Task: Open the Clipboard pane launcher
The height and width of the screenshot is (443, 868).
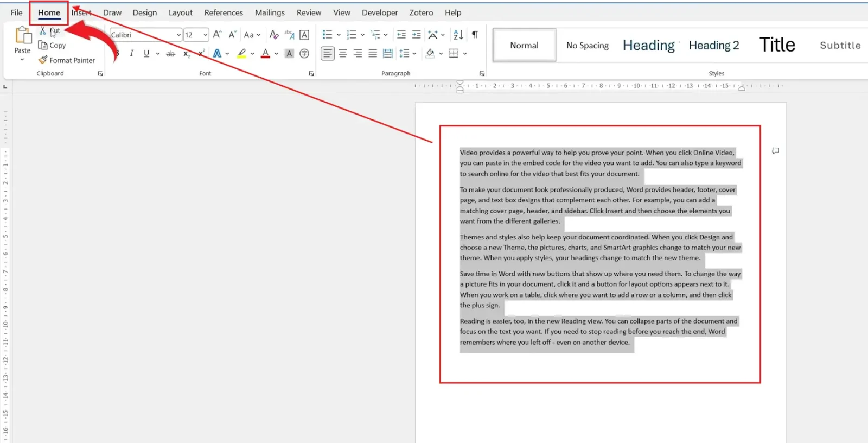Action: pos(100,74)
